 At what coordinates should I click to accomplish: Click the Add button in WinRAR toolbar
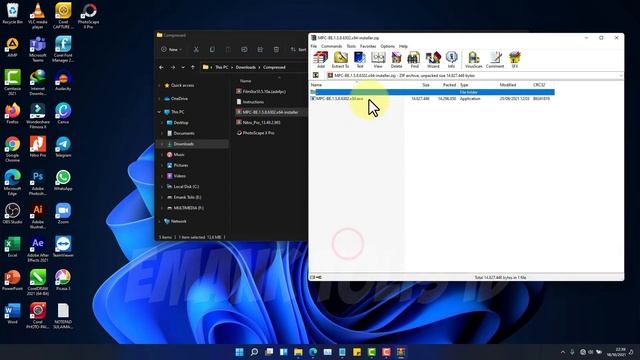point(321,60)
